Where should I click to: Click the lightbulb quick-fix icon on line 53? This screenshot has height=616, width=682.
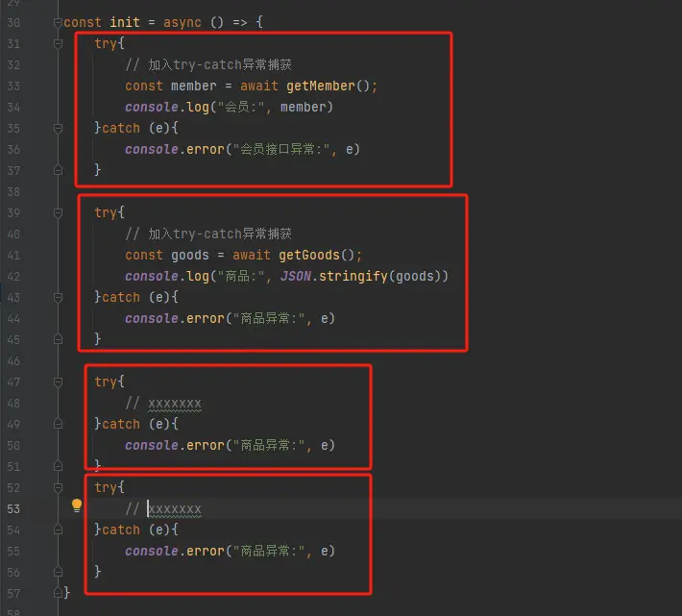click(x=77, y=505)
